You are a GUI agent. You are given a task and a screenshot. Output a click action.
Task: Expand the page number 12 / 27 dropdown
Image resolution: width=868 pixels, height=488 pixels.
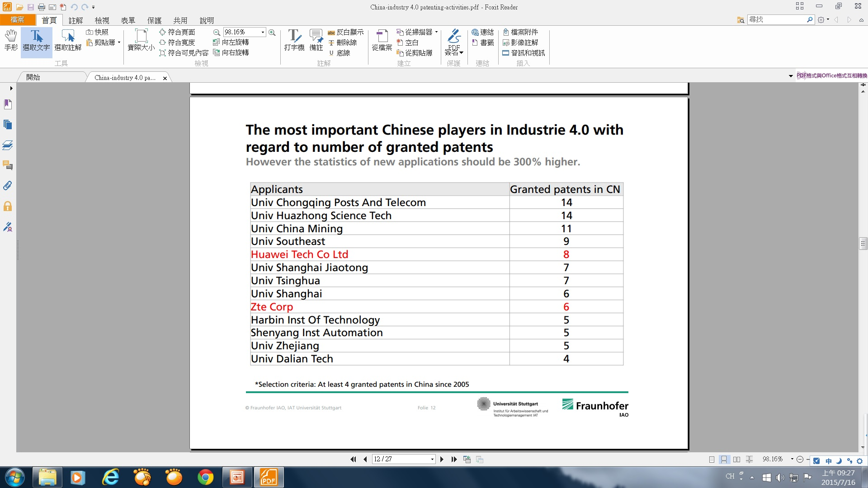pos(432,459)
